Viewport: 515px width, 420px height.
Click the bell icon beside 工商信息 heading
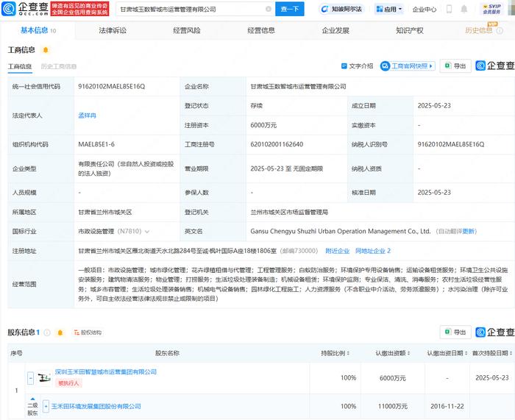[46, 50]
